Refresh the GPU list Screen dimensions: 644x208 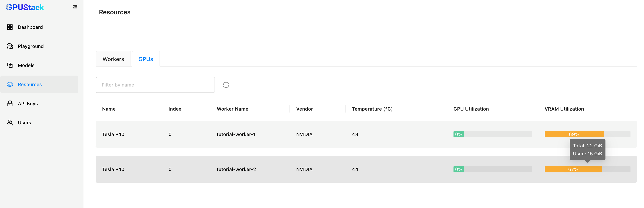(226, 85)
